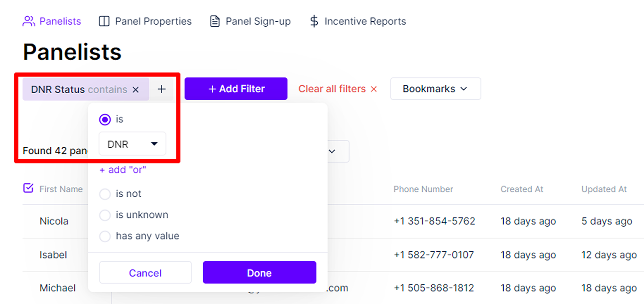
Task: Click the add "or" link
Action: [123, 170]
